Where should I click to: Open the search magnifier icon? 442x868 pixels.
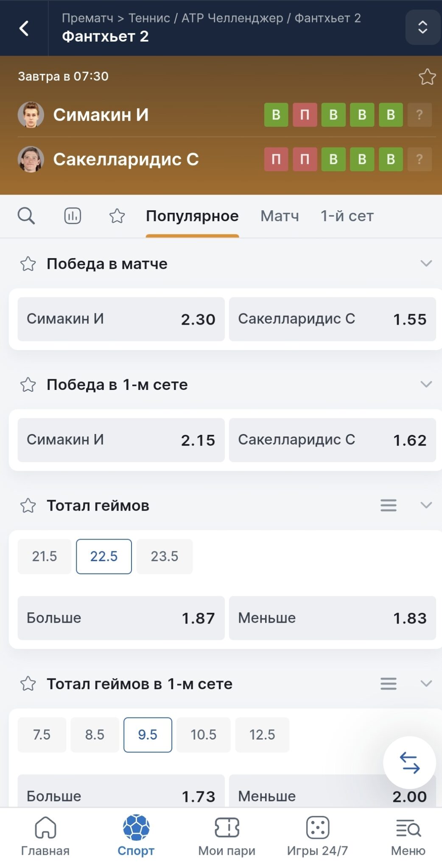(x=26, y=216)
